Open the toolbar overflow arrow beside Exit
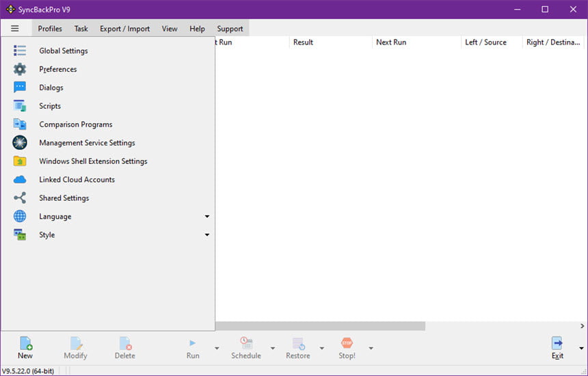Viewport: 588px width, 376px height. click(581, 348)
